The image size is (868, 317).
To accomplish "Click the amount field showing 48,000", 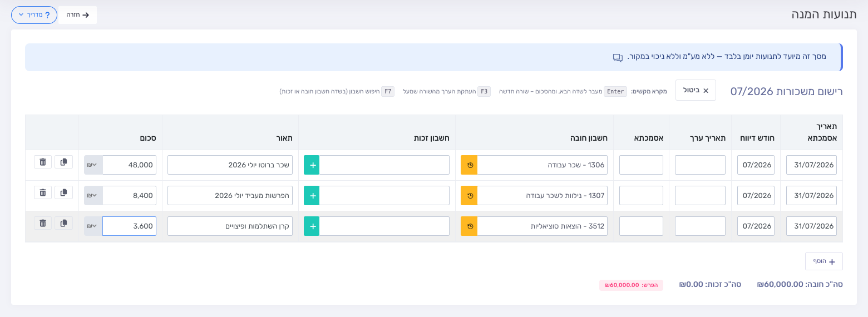I will [x=129, y=165].
